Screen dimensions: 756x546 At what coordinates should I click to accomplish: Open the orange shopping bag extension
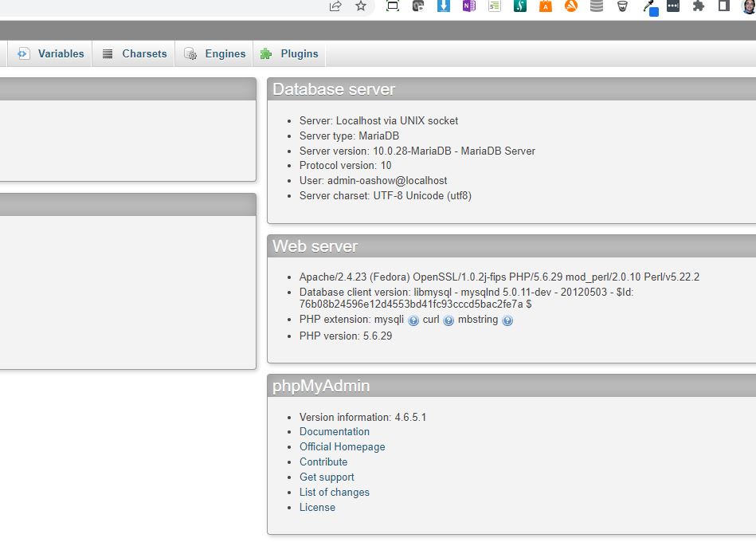click(x=546, y=6)
